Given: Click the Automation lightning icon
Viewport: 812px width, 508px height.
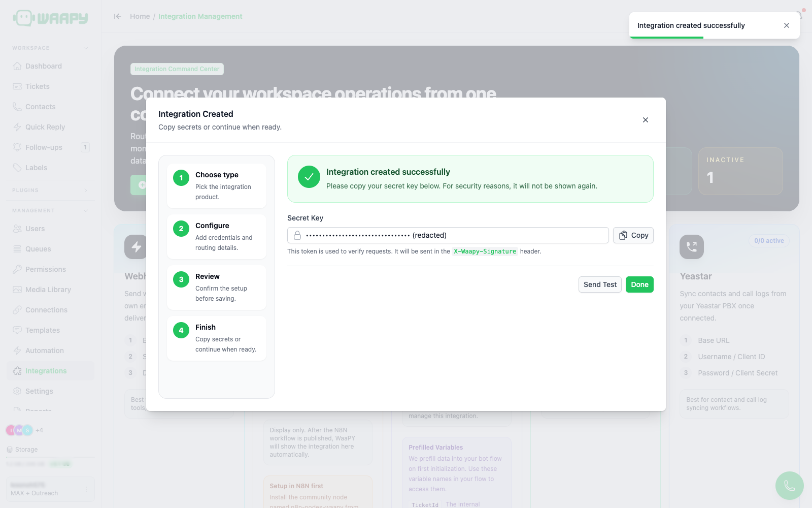Looking at the screenshot, I should tap(17, 351).
